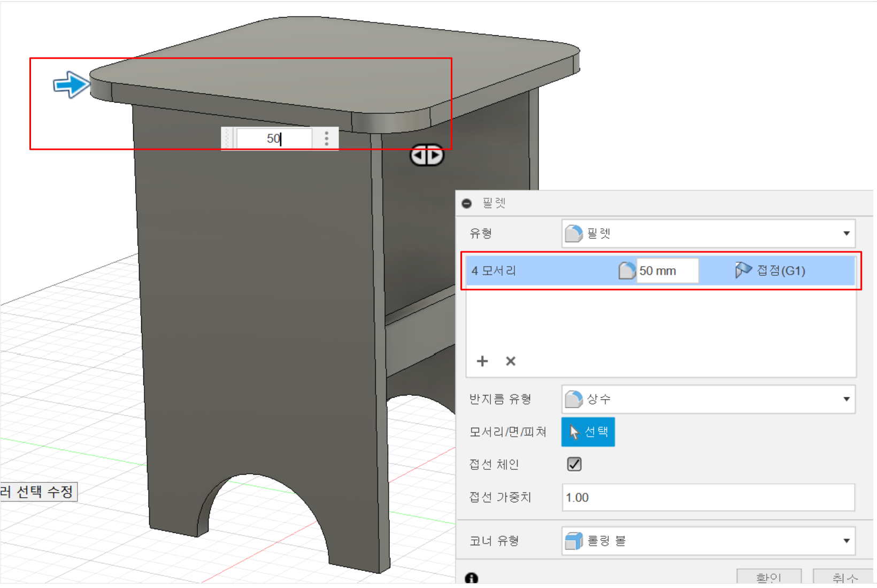
Task: Toggle the 접선 체인 checkbox
Action: click(574, 464)
